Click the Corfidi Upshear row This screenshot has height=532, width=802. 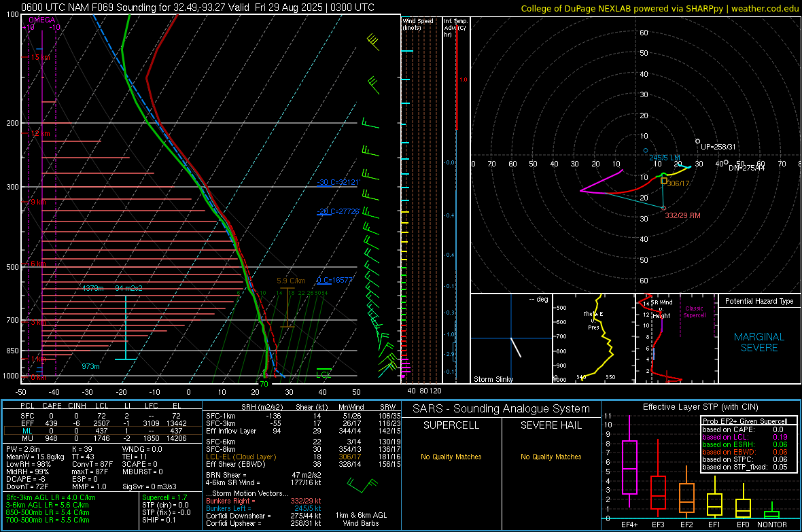click(264, 523)
